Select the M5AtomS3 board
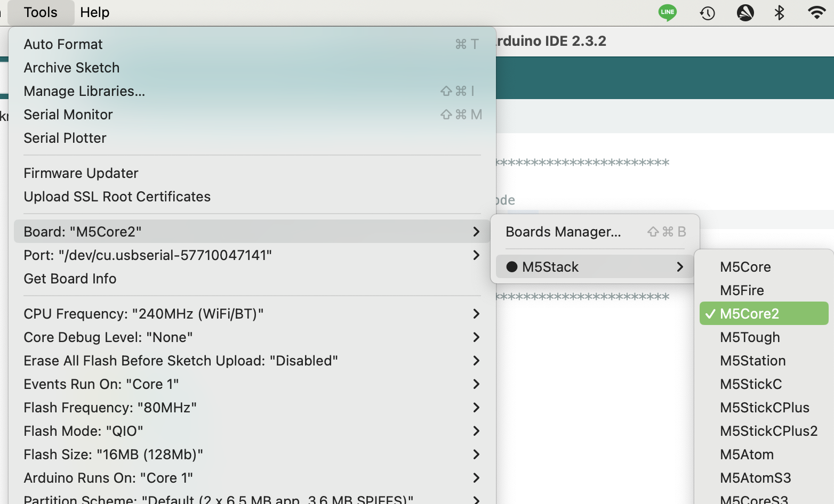Viewport: 834px width, 504px height. [764, 478]
